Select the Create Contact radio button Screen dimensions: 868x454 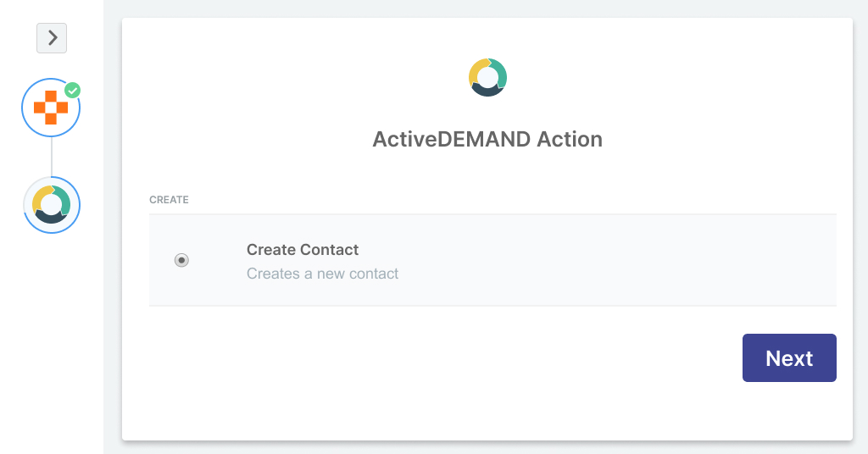[x=181, y=260]
